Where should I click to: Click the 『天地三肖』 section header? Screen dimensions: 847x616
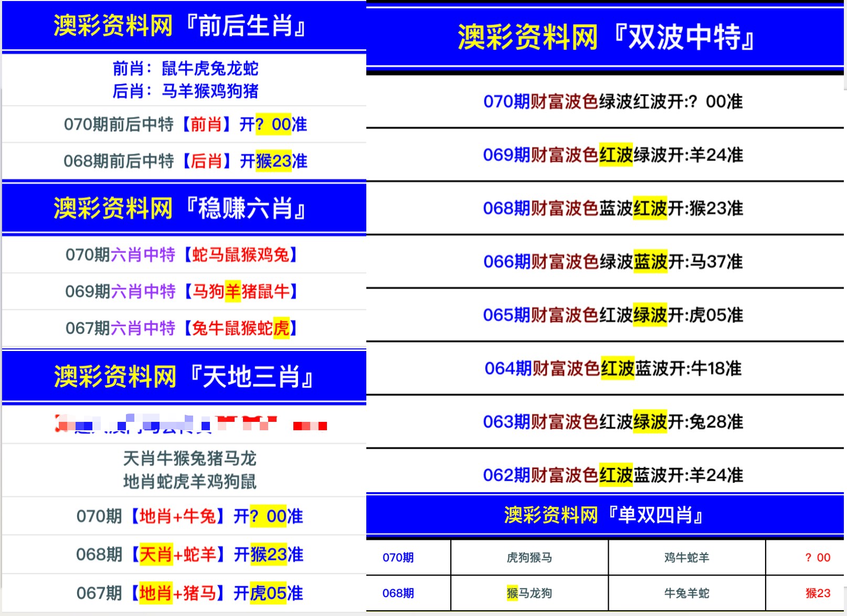[x=184, y=377]
